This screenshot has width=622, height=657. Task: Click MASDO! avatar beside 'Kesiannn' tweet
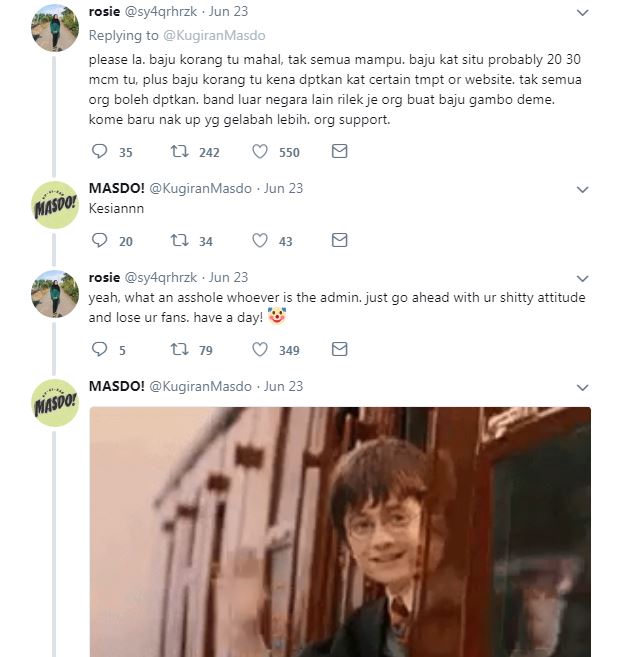pos(56,205)
